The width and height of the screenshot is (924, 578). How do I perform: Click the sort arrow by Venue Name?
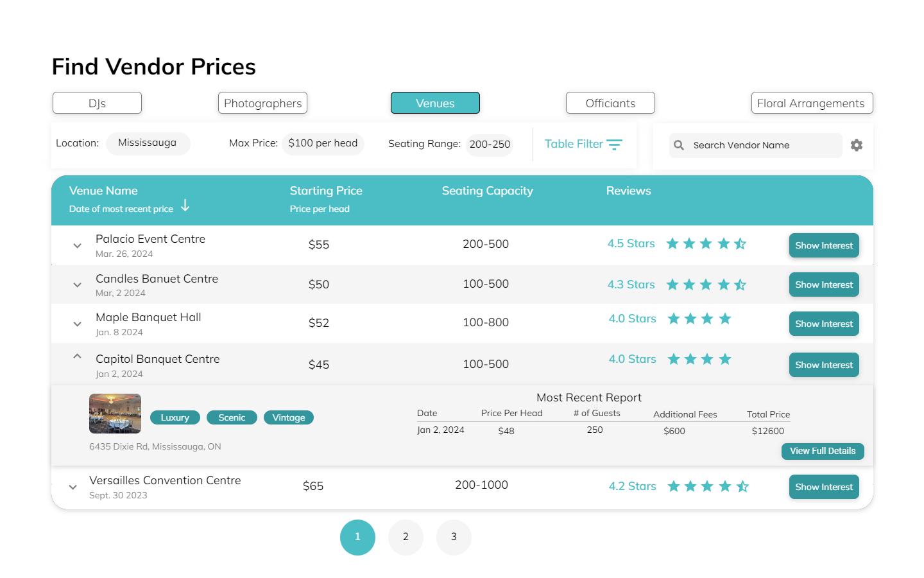tap(185, 206)
